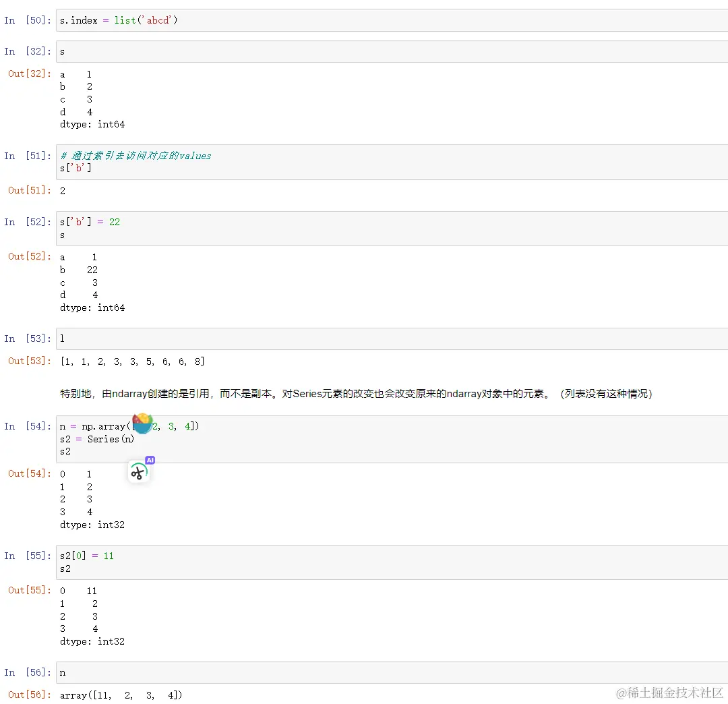Click the Chinese comment line in cell 51
The height and width of the screenshot is (704, 728).
[135, 156]
